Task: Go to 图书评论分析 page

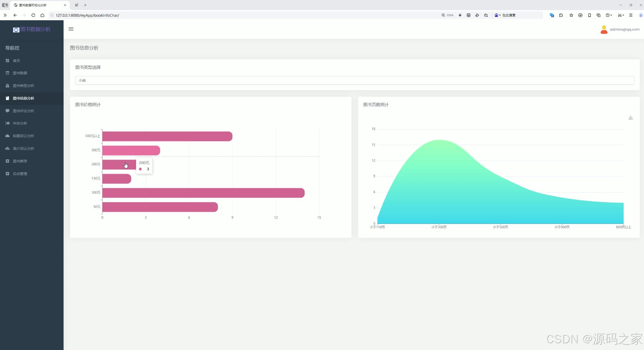Action: click(x=23, y=111)
